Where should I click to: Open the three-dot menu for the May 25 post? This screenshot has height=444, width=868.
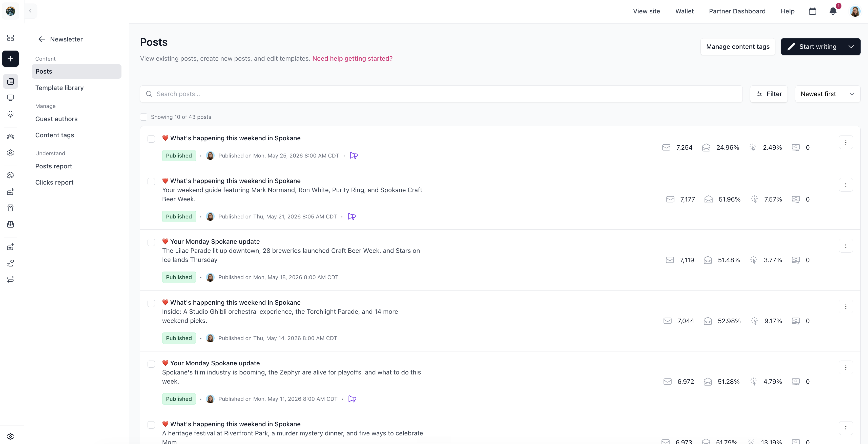846,142
